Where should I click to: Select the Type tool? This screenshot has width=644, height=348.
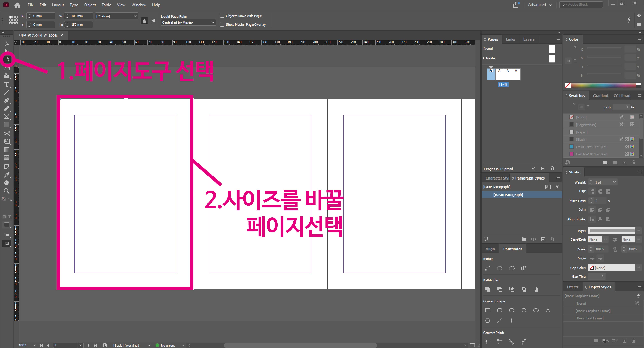pos(7,84)
